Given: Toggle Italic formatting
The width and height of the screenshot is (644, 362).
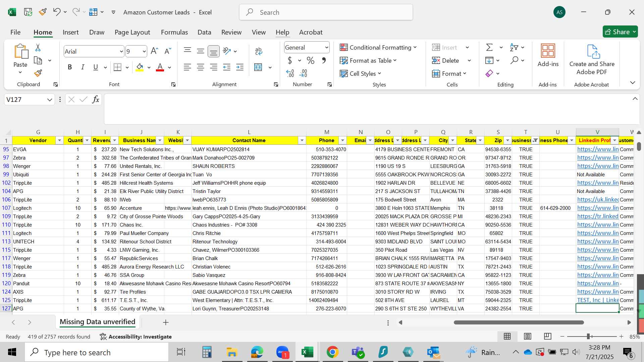Looking at the screenshot, I should click(83, 67).
